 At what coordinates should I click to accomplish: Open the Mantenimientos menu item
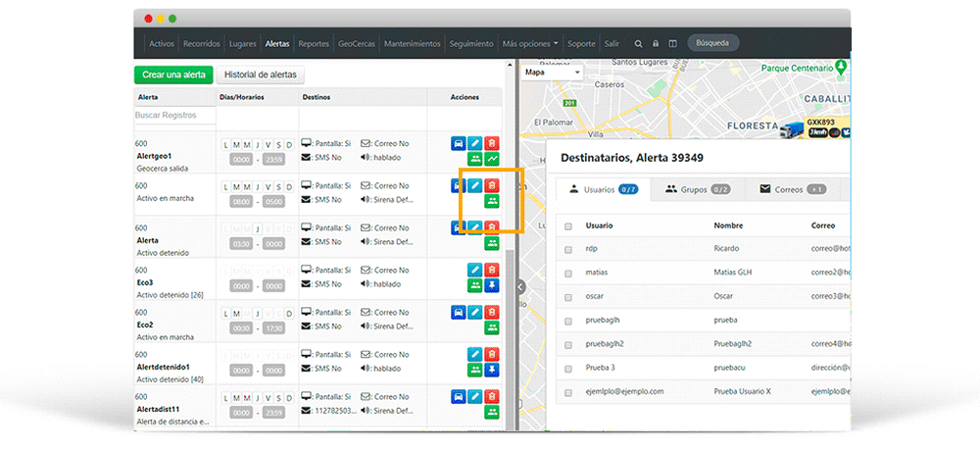[x=413, y=44]
